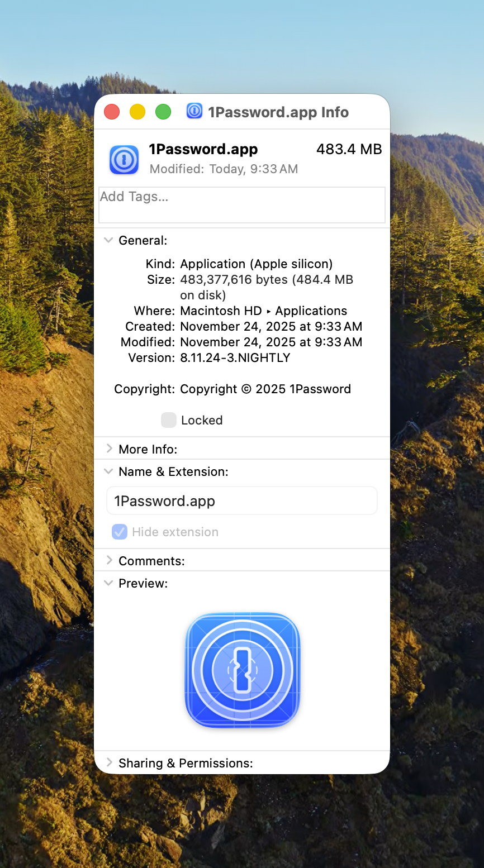The height and width of the screenshot is (868, 484).
Task: Click the Created date November 24, 2025
Action: 271,326
